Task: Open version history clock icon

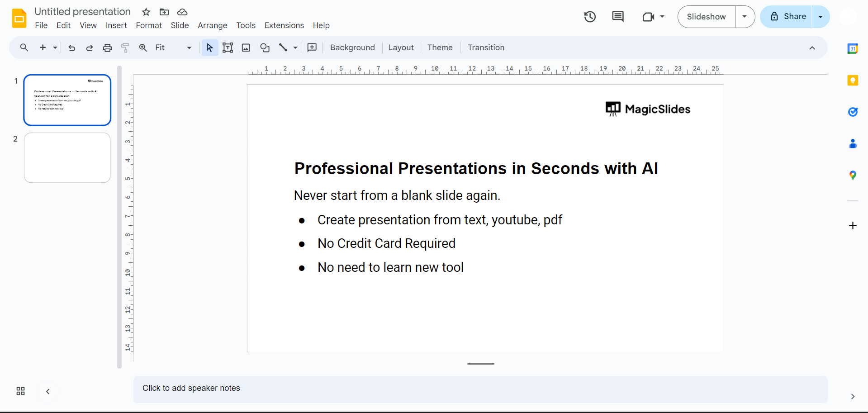Action: tap(590, 17)
